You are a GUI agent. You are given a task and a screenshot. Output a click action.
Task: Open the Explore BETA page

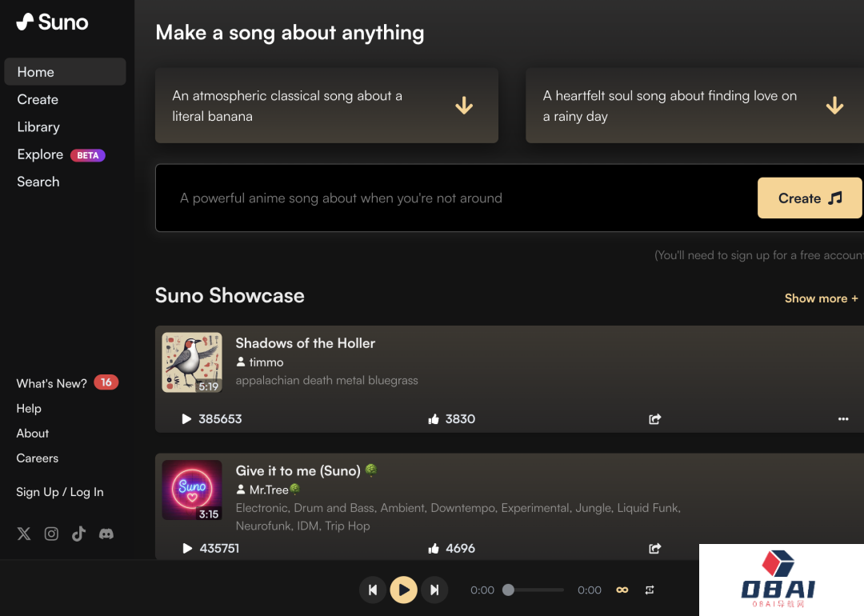click(40, 154)
